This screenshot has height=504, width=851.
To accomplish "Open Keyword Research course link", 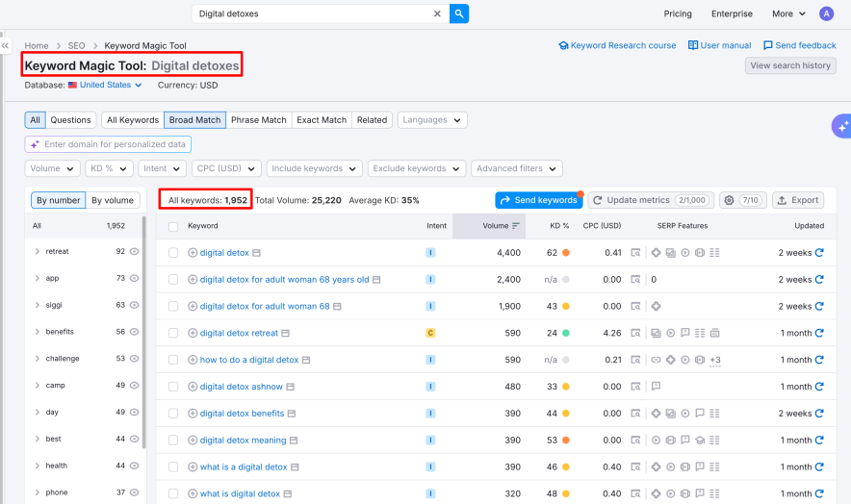I will (x=618, y=45).
